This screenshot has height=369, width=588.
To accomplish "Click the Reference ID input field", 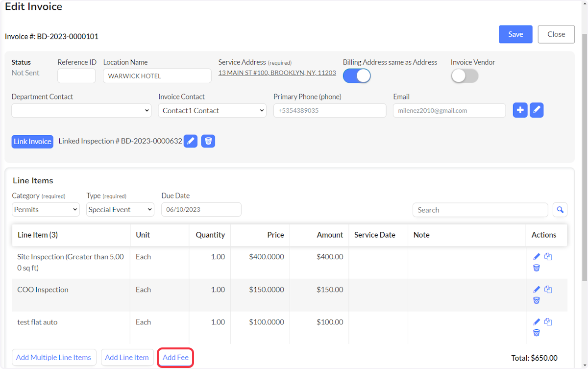I will pos(76,76).
